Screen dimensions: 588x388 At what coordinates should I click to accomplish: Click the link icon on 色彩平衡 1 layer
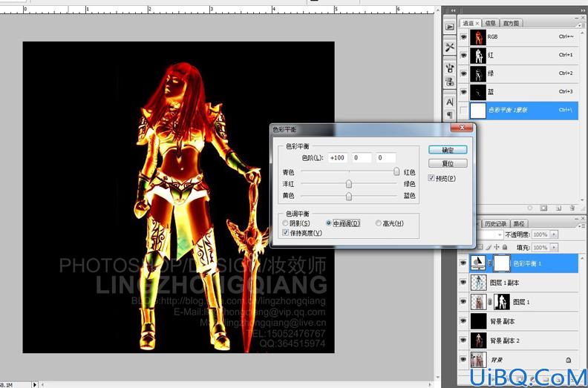tap(489, 263)
